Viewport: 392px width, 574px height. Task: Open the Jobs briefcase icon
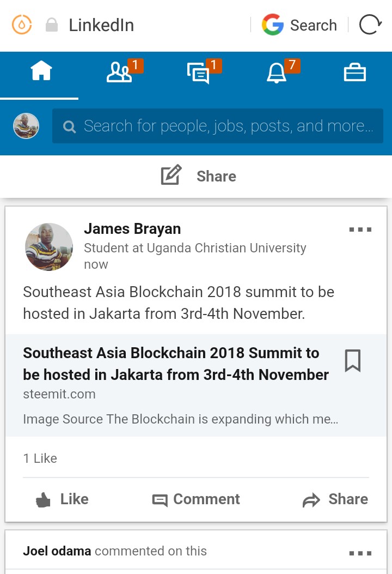click(354, 72)
